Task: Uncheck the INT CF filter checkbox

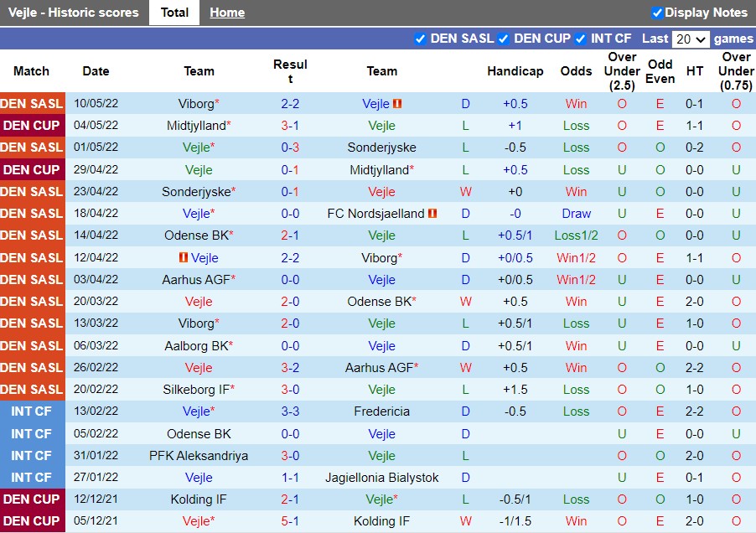Action: tap(581, 39)
